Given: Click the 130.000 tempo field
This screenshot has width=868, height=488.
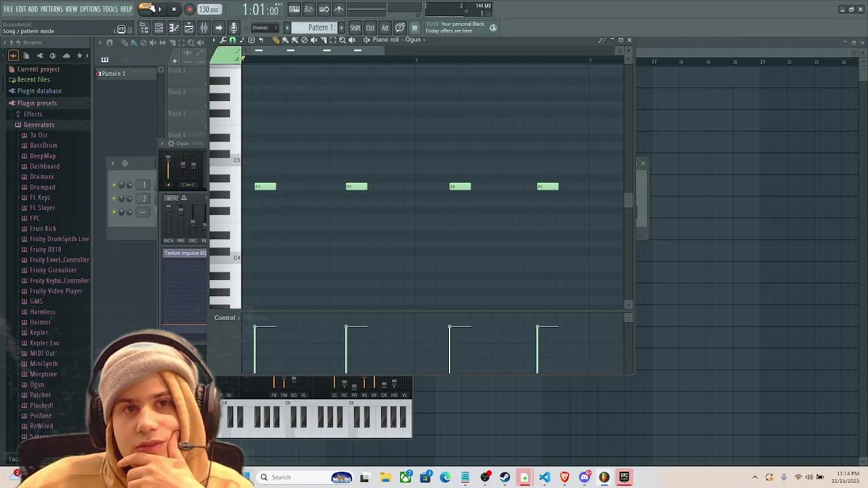Looking at the screenshot, I should pyautogui.click(x=209, y=9).
